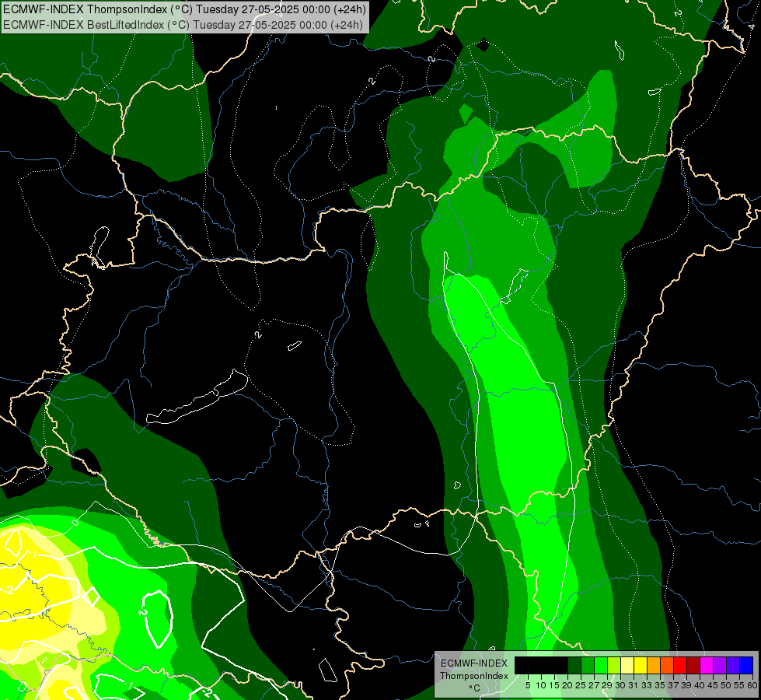Click the legend tick value 27

pyautogui.click(x=594, y=685)
